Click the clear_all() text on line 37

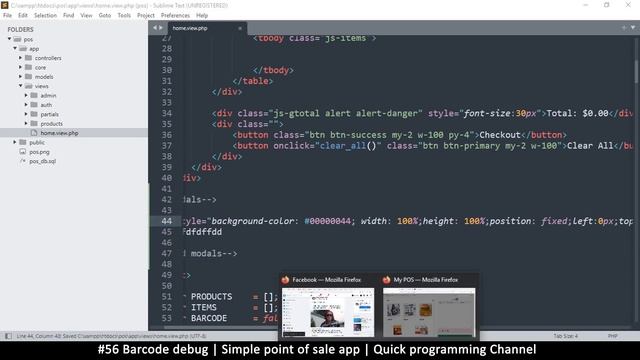(348, 146)
